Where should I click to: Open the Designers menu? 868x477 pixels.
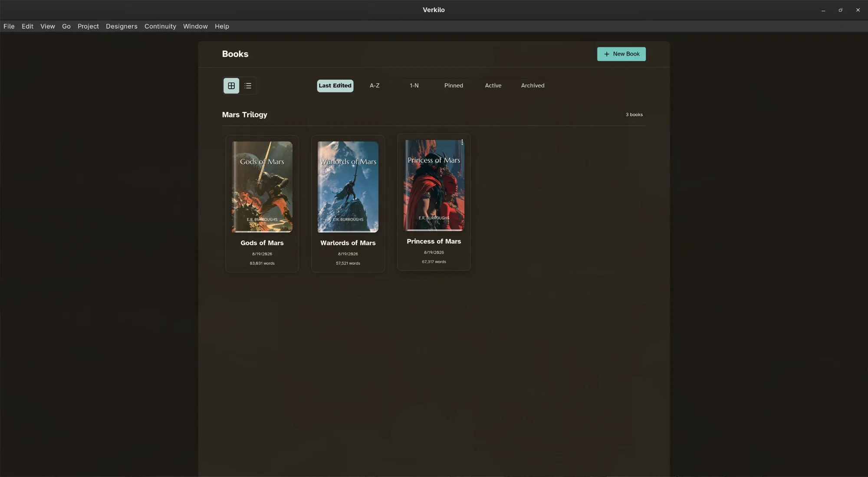(122, 26)
